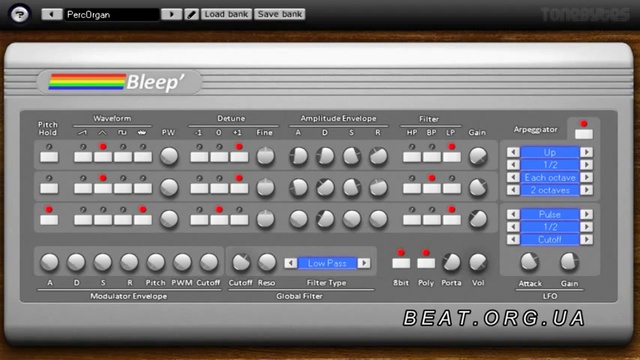Image resolution: width=640 pixels, height=360 pixels.
Task: Click the Each octave display
Action: click(550, 178)
